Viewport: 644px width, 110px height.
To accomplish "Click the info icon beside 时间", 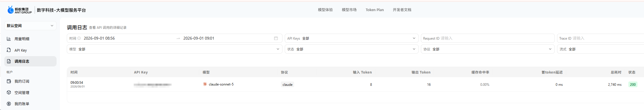I will (79, 38).
